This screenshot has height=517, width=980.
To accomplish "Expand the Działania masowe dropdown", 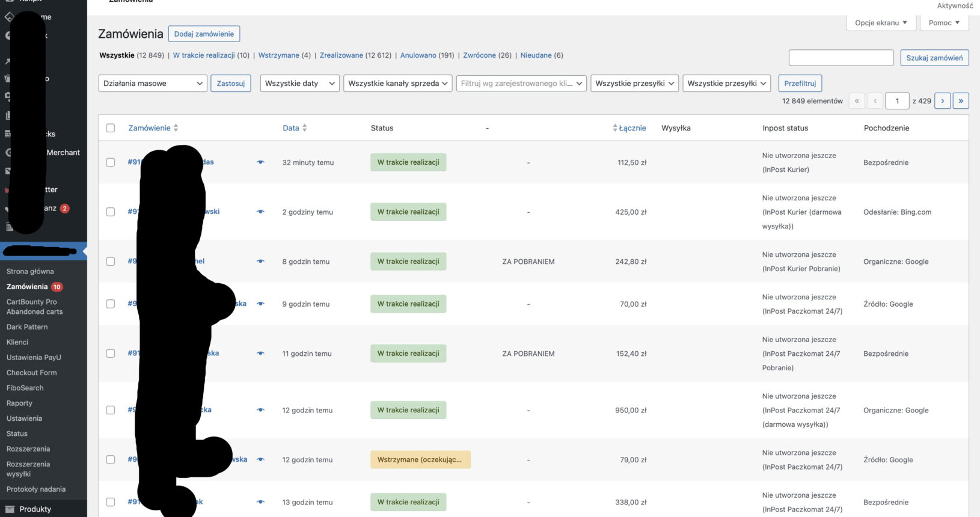I will tap(153, 84).
